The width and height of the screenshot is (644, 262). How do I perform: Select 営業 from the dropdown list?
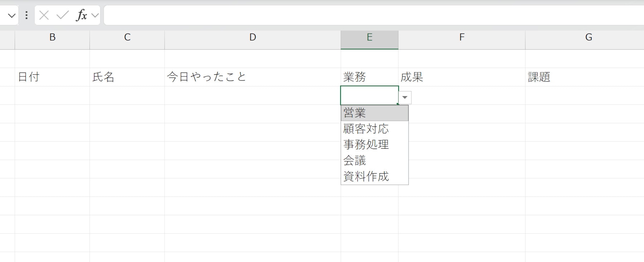[x=374, y=113]
